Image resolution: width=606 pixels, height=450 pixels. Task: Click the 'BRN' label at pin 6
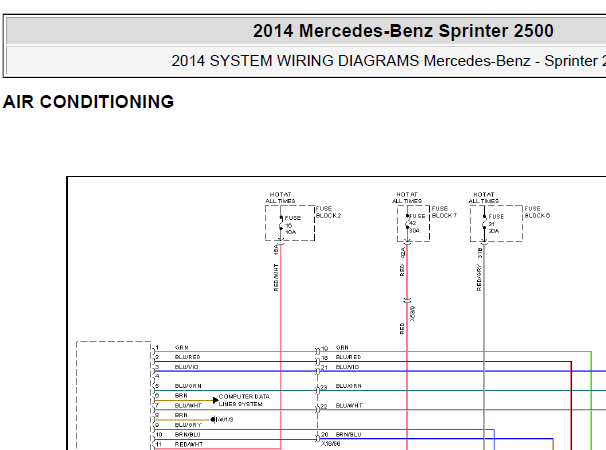click(181, 396)
